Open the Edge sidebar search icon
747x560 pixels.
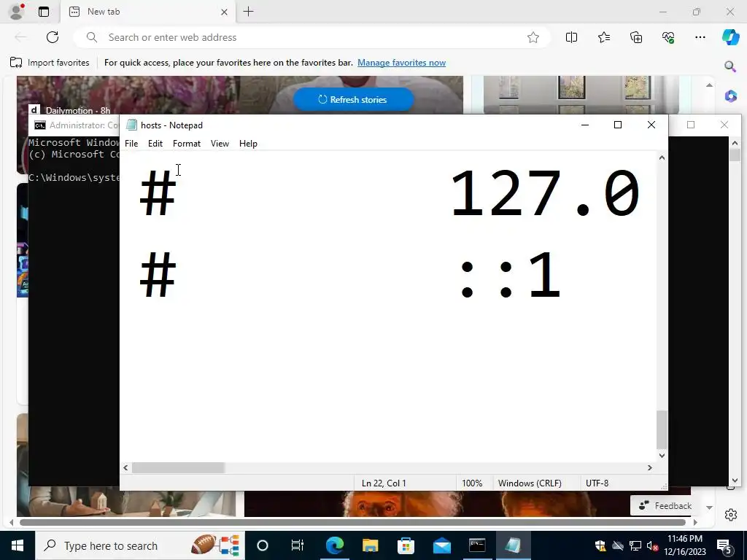730,66
